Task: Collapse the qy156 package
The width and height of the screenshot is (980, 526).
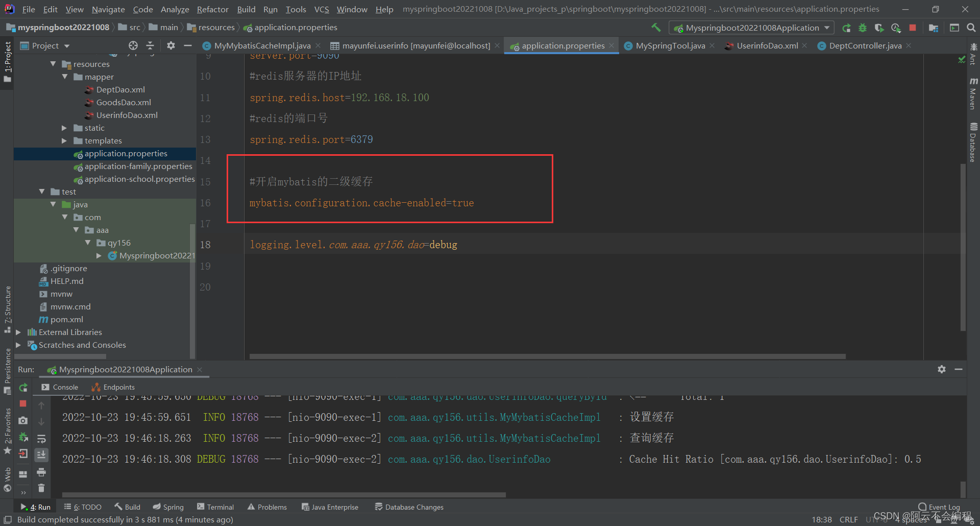Action: 88,243
